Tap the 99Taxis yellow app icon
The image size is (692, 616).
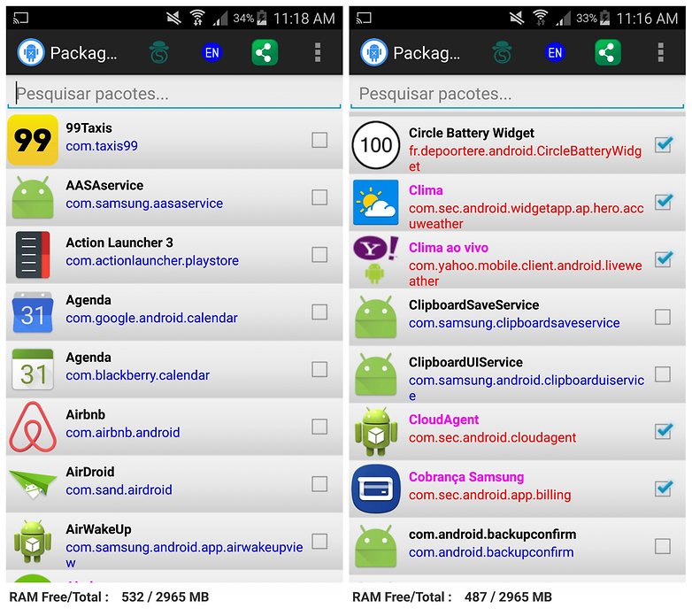[x=33, y=140]
